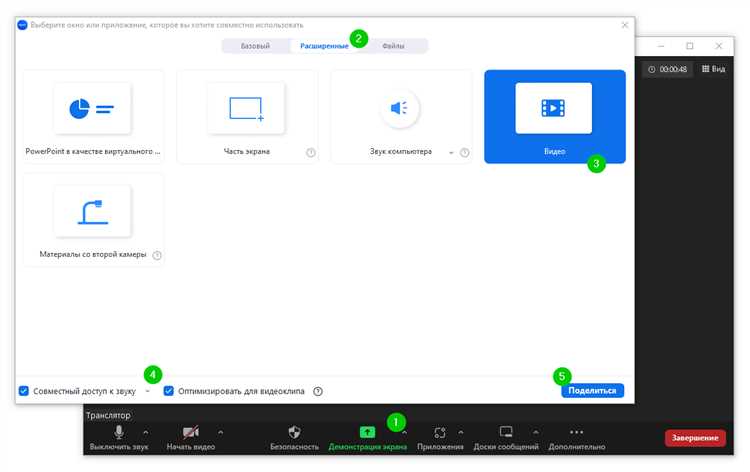Open Дополнительно three-dots menu
Viewport: 750px width, 472px height.
click(577, 438)
